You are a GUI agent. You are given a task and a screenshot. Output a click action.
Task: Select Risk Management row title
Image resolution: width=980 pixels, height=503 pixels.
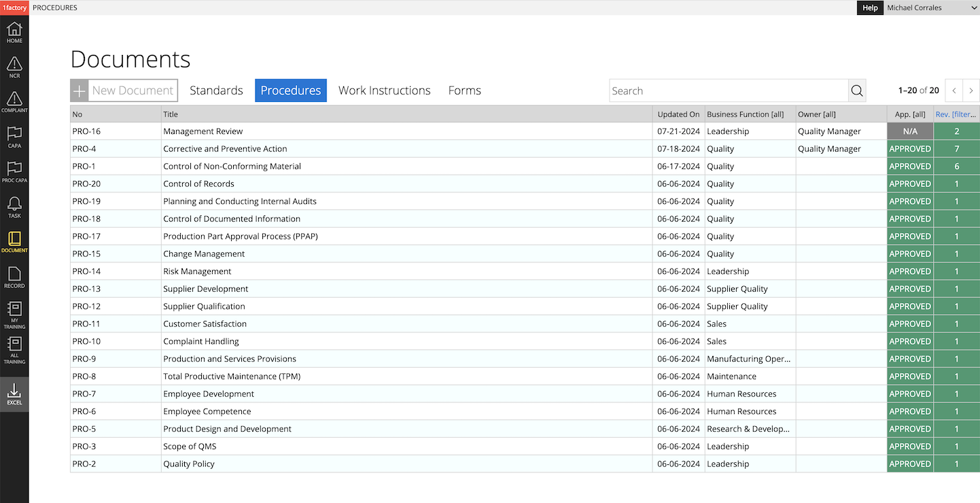pos(197,271)
